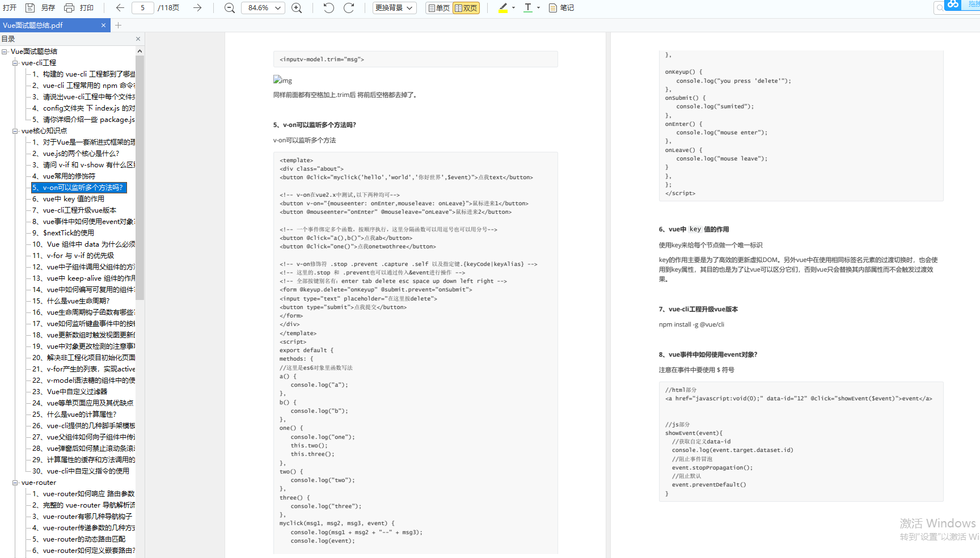The image size is (980, 558).
Task: Open bookmark vue中 keep-alive 组件的作用
Action: tap(83, 278)
